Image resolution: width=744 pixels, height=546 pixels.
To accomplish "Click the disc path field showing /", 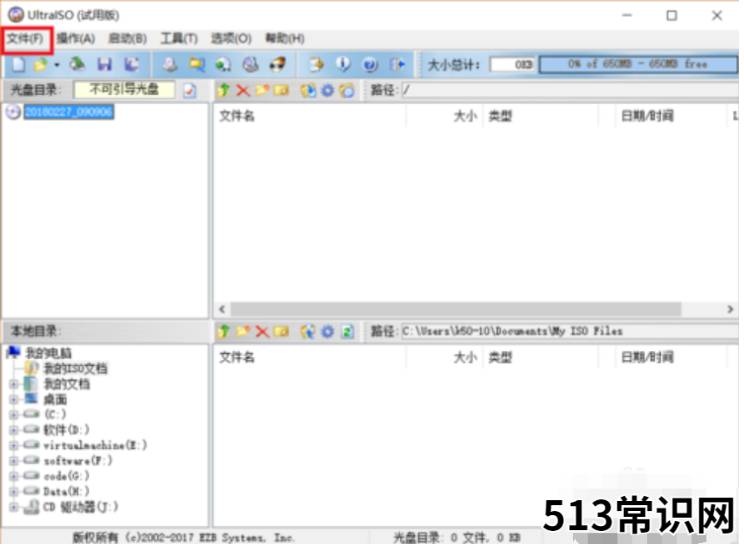I will (x=570, y=90).
